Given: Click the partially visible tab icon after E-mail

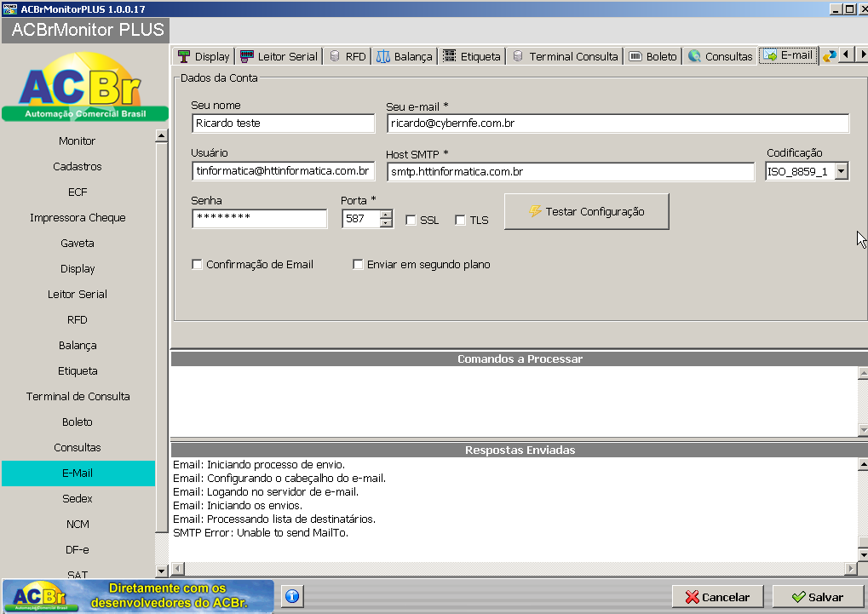Looking at the screenshot, I should pyautogui.click(x=829, y=56).
